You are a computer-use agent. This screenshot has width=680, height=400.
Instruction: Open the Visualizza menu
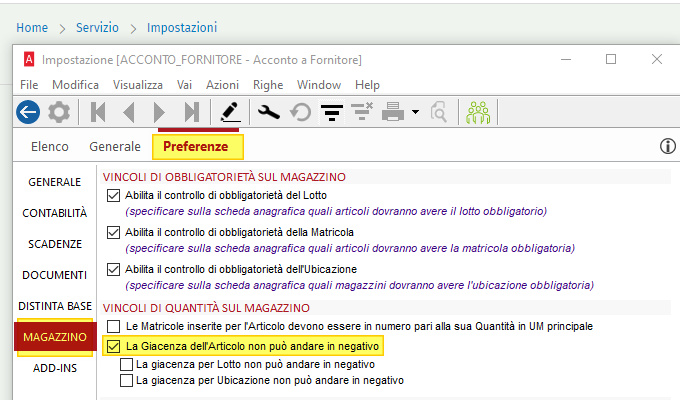(x=138, y=85)
